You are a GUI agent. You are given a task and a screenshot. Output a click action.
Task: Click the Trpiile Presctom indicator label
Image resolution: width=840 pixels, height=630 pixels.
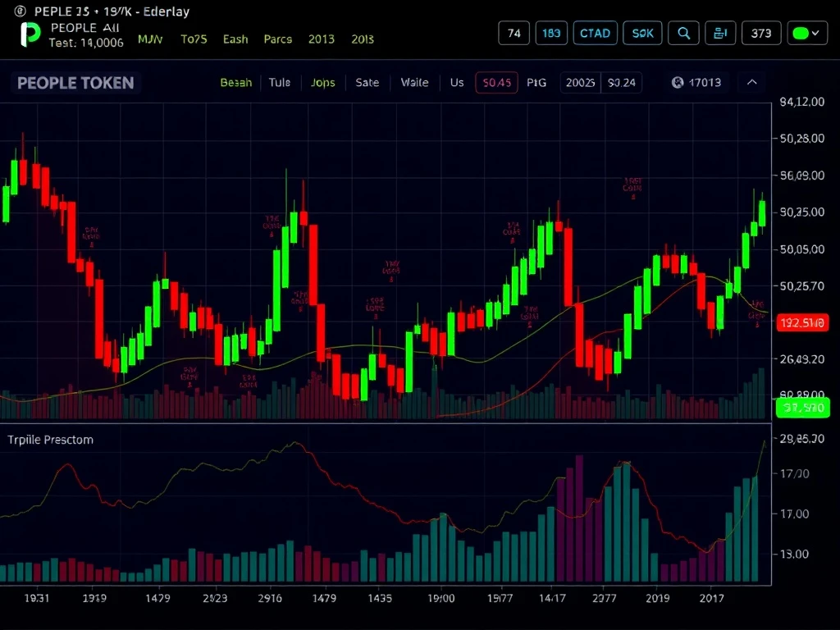(x=50, y=440)
